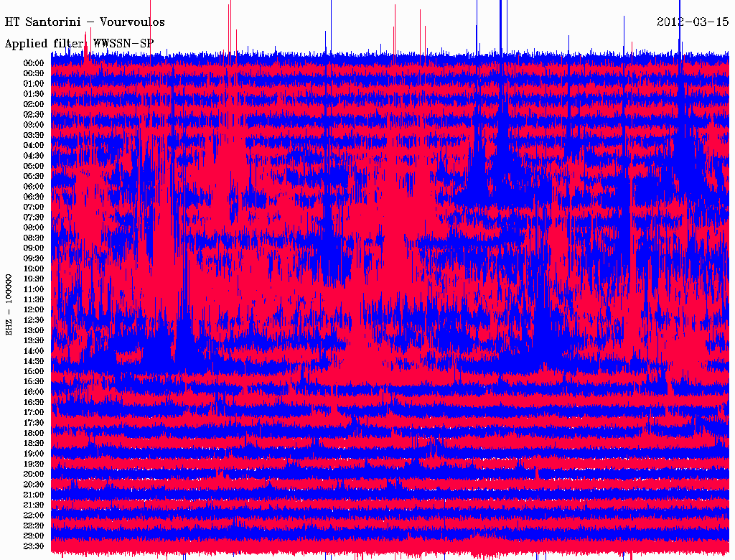Select the '01:30' time label
The height and width of the screenshot is (560, 735).
(x=34, y=94)
